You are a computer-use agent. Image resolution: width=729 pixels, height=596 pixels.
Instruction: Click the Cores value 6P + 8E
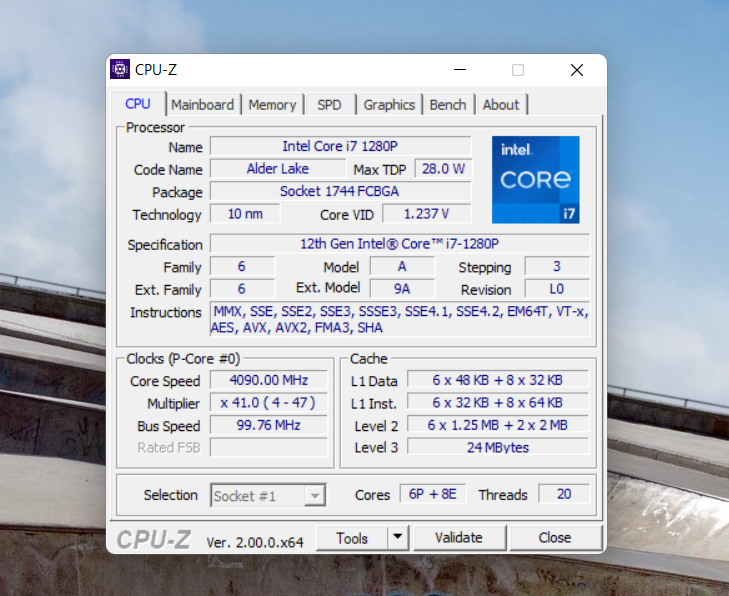tap(432, 494)
